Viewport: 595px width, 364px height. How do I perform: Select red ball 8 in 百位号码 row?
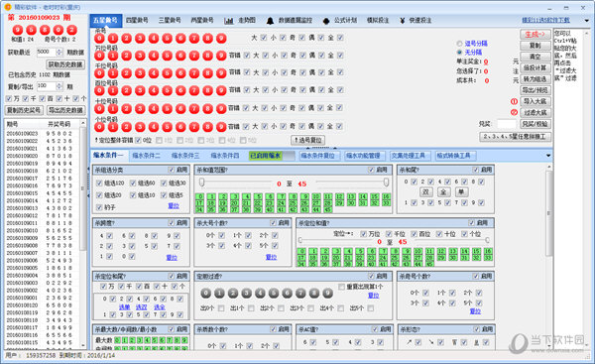208,90
